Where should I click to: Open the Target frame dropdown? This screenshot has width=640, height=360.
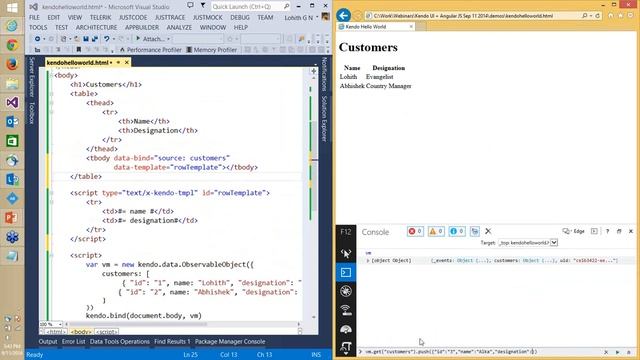click(x=554, y=242)
